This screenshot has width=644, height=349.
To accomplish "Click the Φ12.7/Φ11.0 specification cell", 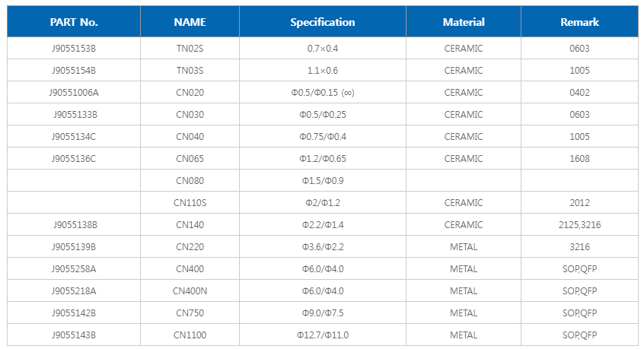I will click(x=323, y=335).
